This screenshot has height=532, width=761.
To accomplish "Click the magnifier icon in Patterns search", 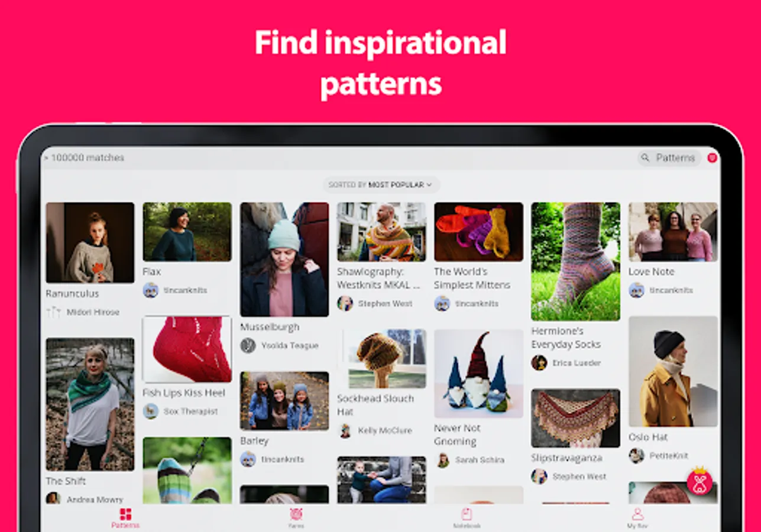I will pyautogui.click(x=646, y=158).
